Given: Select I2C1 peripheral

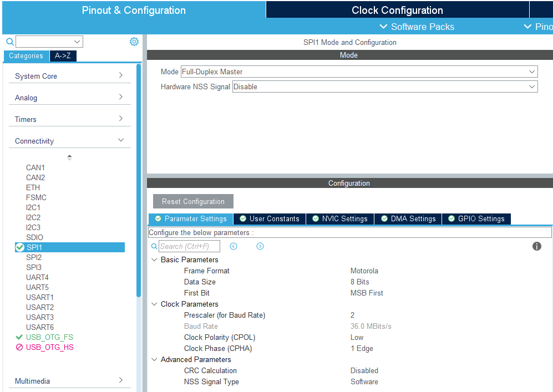Looking at the screenshot, I should [33, 207].
